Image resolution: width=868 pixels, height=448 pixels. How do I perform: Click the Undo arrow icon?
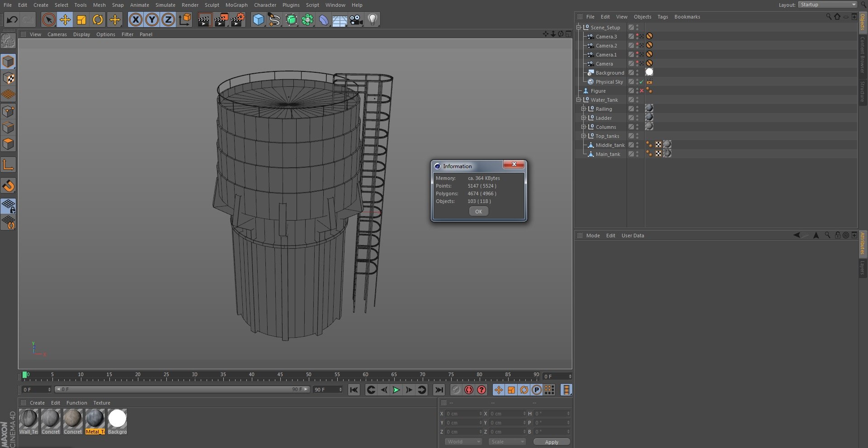[x=12, y=19]
